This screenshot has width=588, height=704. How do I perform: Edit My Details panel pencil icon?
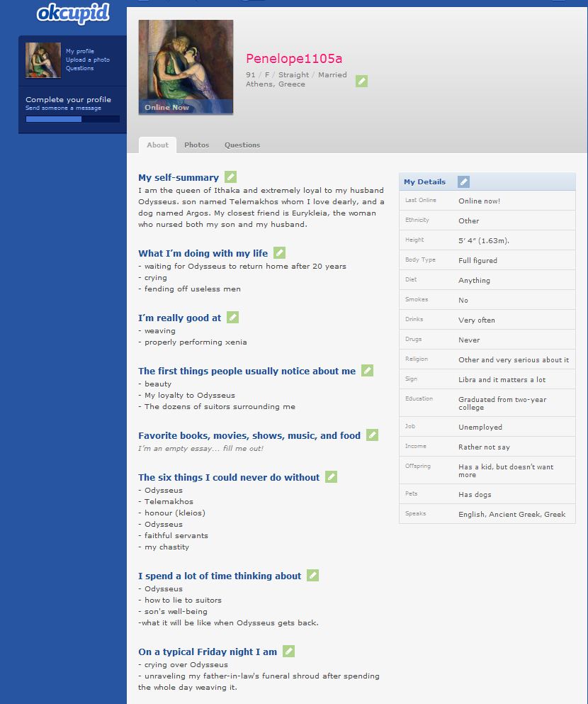click(463, 181)
